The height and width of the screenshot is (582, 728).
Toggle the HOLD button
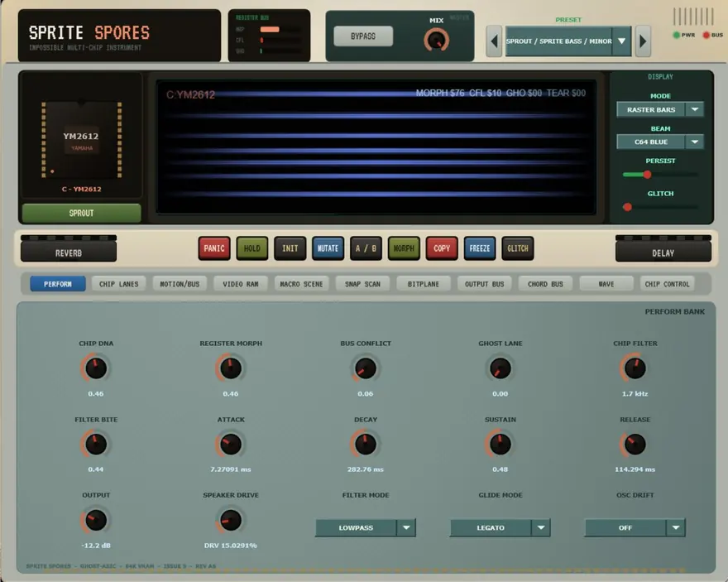252,248
